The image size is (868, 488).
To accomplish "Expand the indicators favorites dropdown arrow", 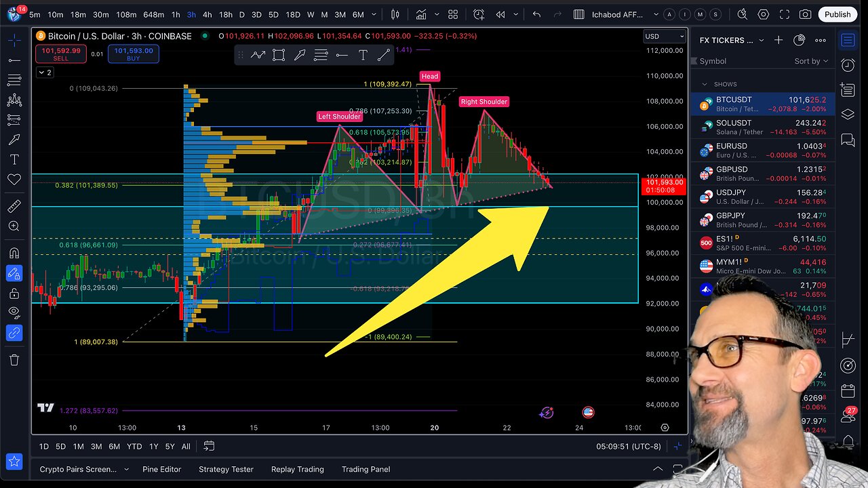I will point(436,14).
